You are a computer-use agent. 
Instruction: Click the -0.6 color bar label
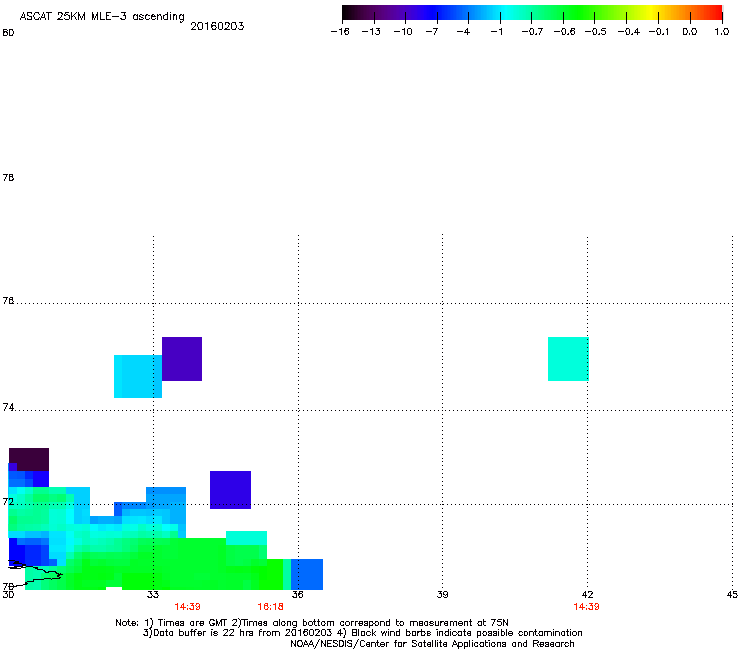[564, 32]
